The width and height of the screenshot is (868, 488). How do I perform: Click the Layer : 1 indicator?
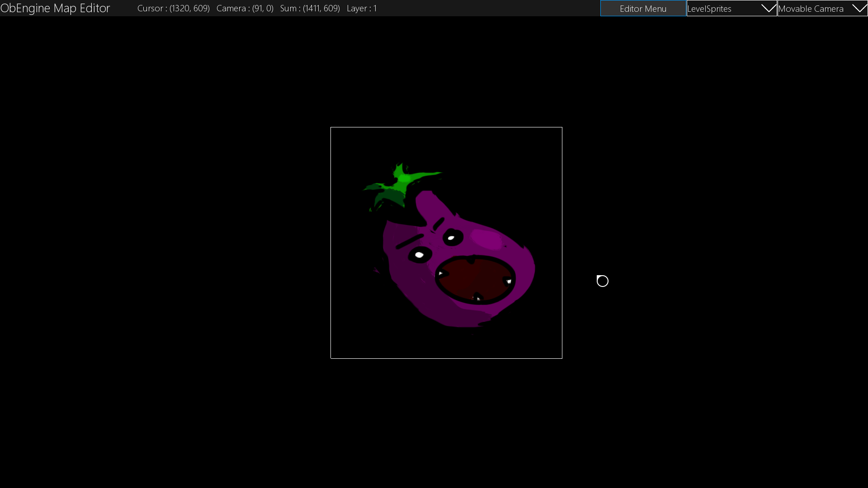[362, 8]
